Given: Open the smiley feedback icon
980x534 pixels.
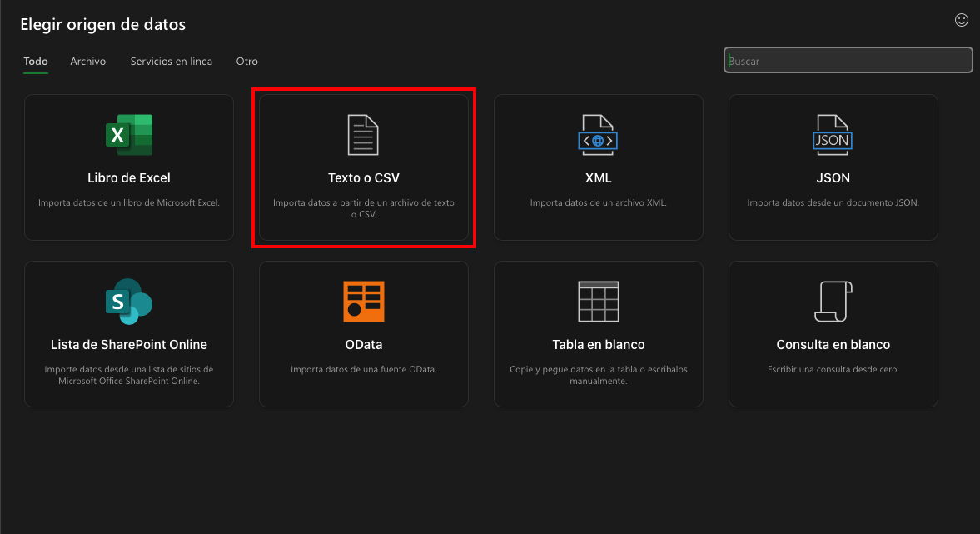Looking at the screenshot, I should click(x=962, y=20).
